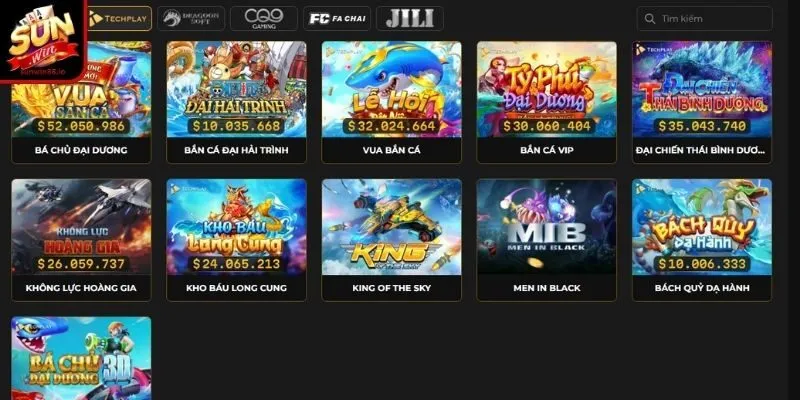Select the Dragoon Soft provider tab
800x400 pixels.
click(191, 19)
